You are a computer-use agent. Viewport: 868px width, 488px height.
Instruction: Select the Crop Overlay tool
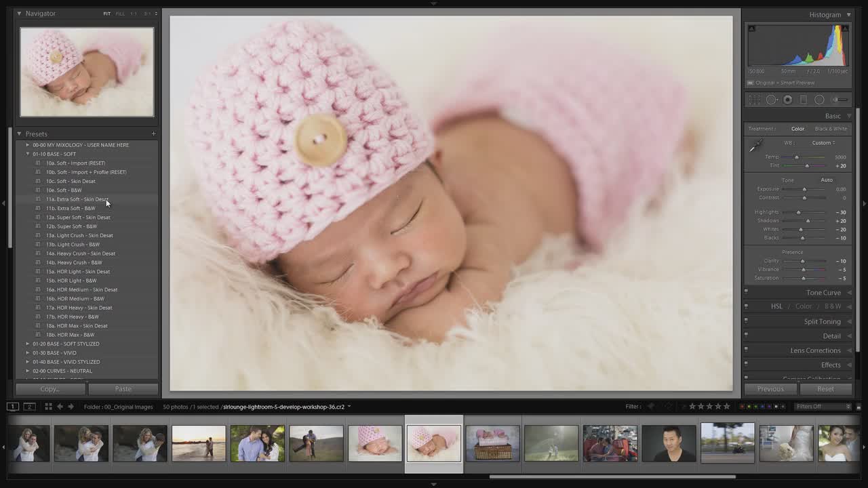tap(755, 100)
